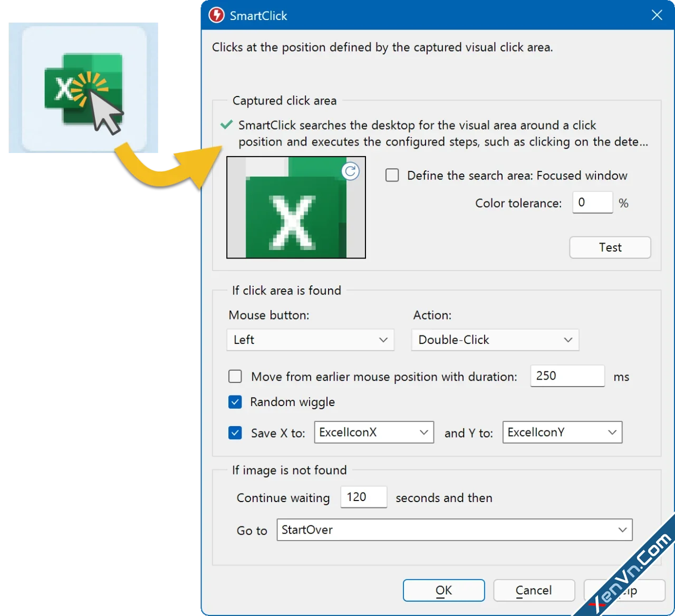Image resolution: width=675 pixels, height=616 pixels.
Task: Uncheck the Save X to checkbox
Action: (x=235, y=433)
